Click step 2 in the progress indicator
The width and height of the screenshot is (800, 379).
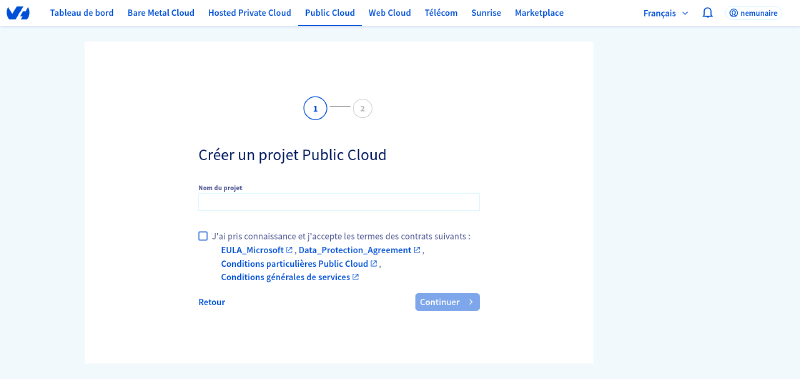363,109
